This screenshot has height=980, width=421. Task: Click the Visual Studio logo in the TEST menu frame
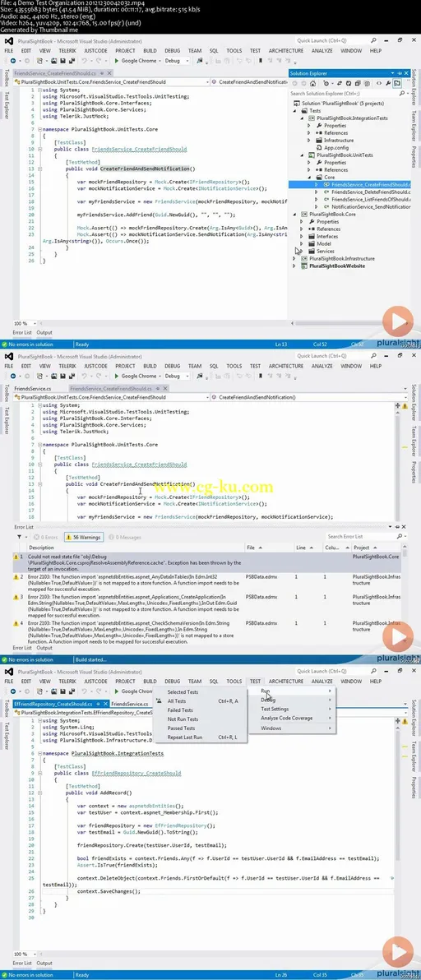(x=9, y=670)
